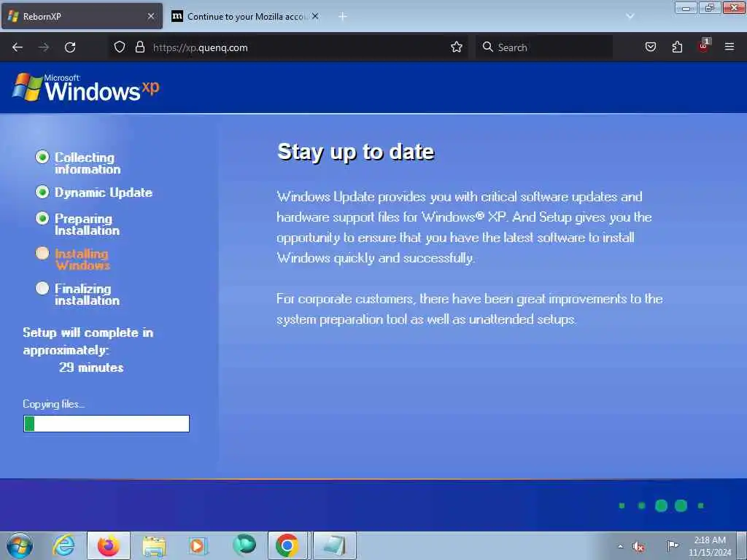747x560 pixels.
Task: Open Firefox hamburger application menu
Action: click(729, 47)
